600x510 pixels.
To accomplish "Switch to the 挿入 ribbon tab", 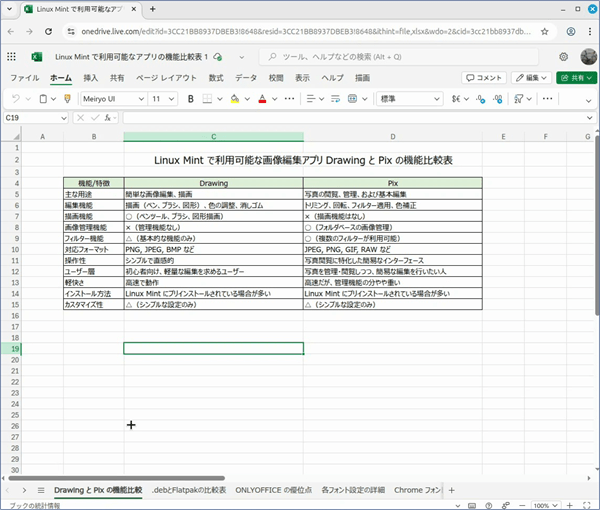I will (x=91, y=78).
